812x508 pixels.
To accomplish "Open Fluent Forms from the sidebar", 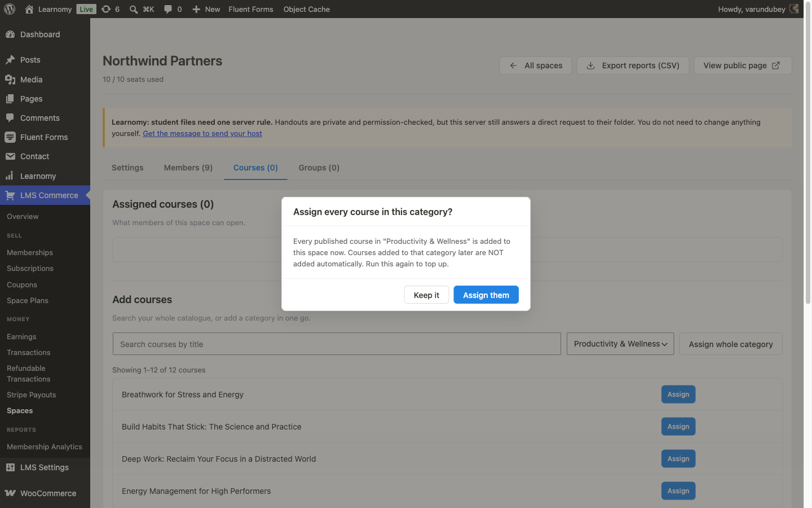I will 45,137.
